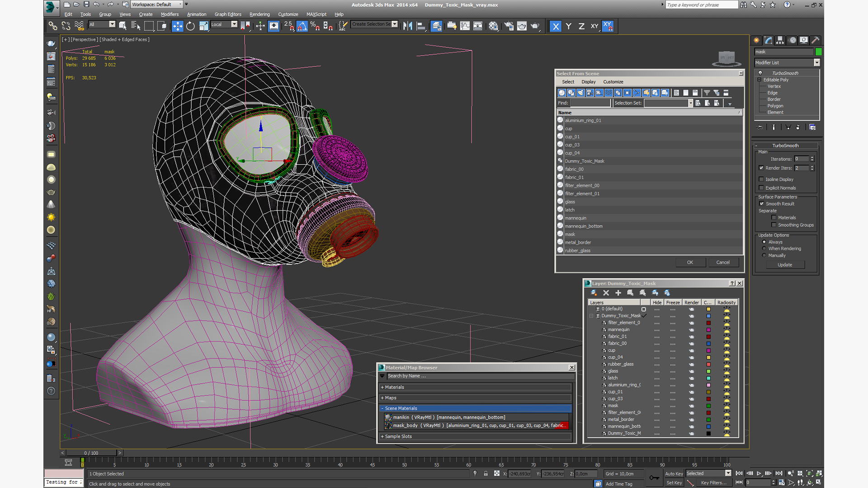Click the Find input field in Select From Scene

tap(590, 103)
